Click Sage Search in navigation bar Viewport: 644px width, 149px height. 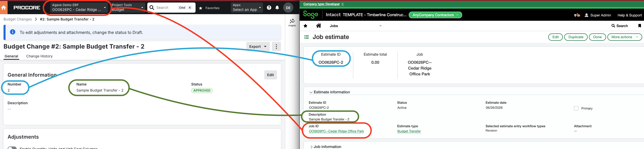click(619, 26)
